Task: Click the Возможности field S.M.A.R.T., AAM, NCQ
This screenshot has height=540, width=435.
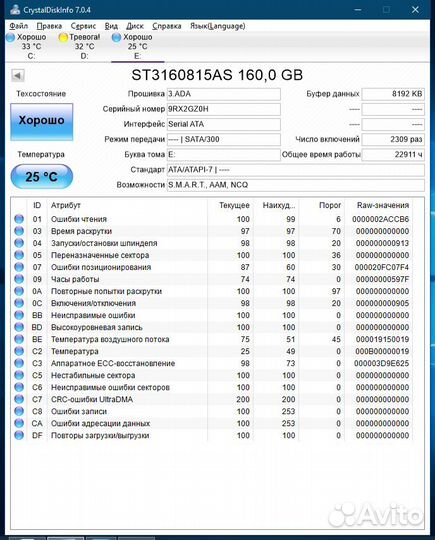Action: click(x=296, y=185)
